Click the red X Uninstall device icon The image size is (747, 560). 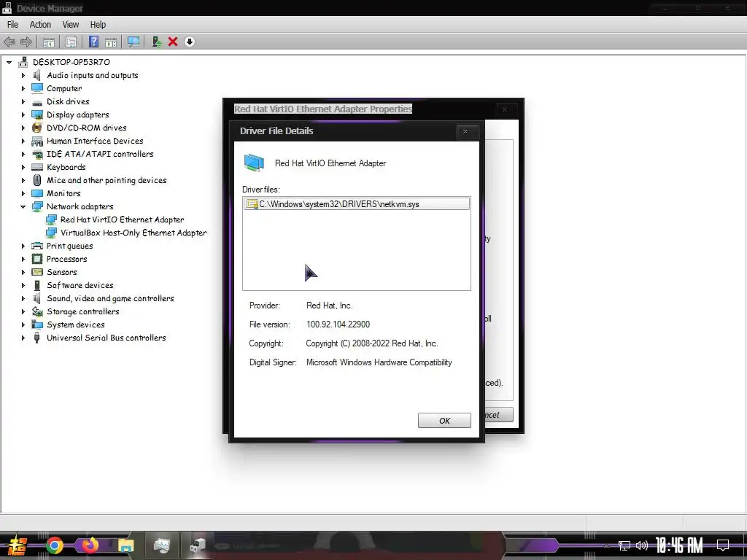173,42
